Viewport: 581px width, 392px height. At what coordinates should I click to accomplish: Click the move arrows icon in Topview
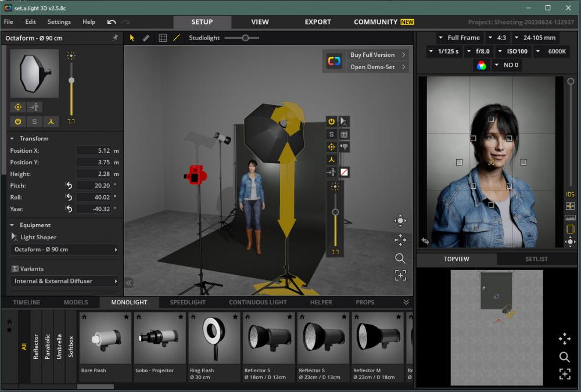(x=564, y=339)
